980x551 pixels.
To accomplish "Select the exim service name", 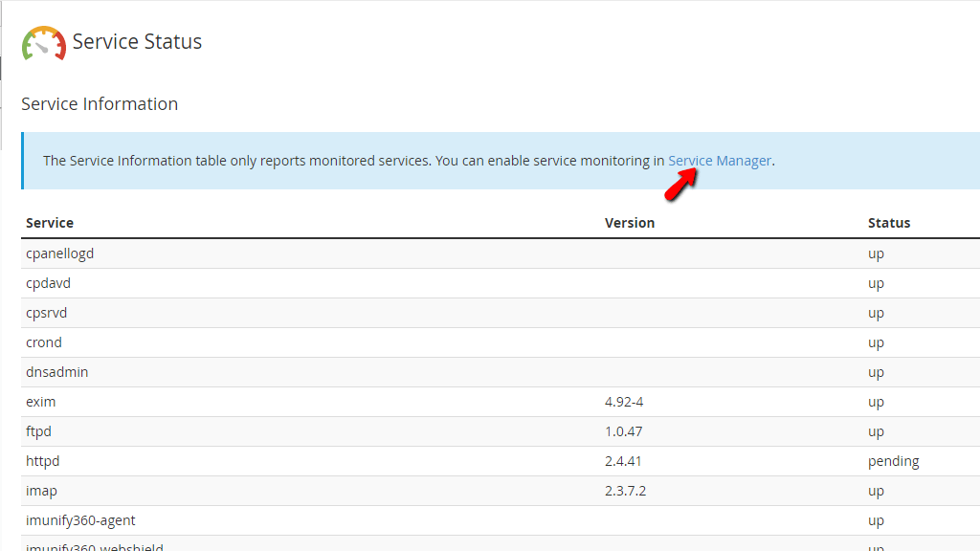I will [x=40, y=402].
